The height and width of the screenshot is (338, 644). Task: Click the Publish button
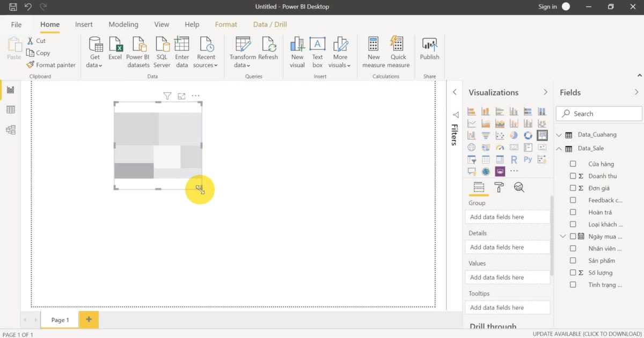tap(429, 50)
